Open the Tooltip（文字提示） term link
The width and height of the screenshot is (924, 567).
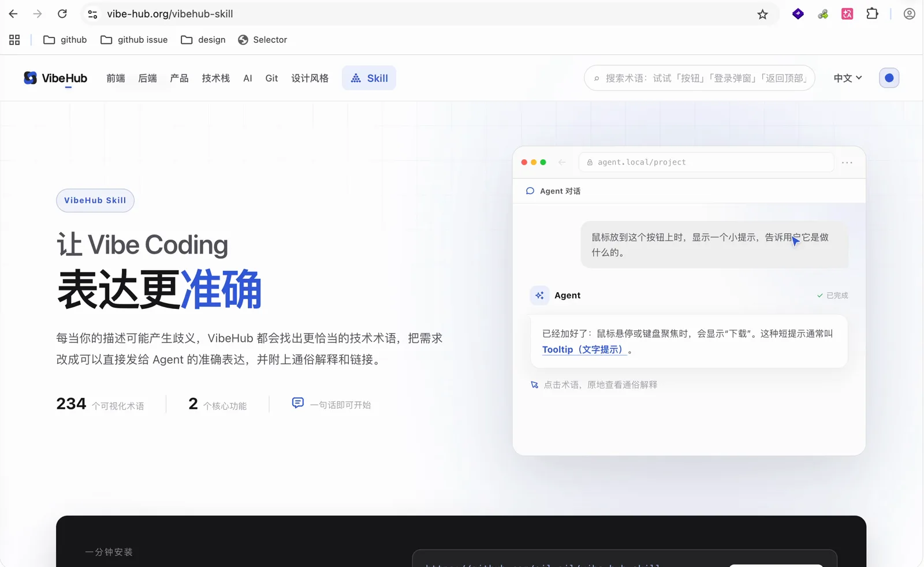click(x=584, y=349)
